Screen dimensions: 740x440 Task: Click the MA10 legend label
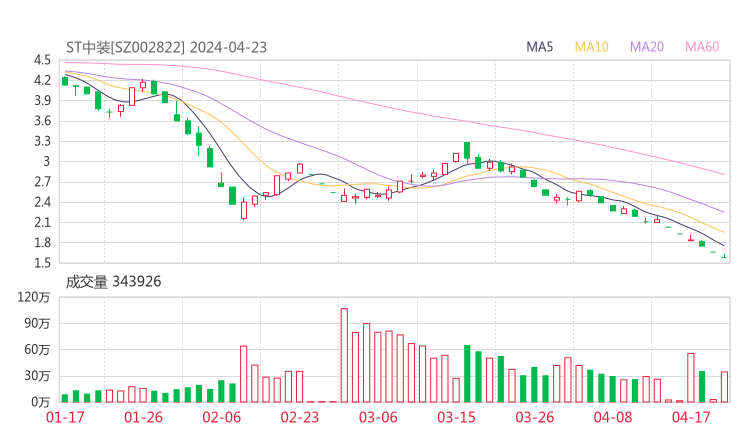591,47
